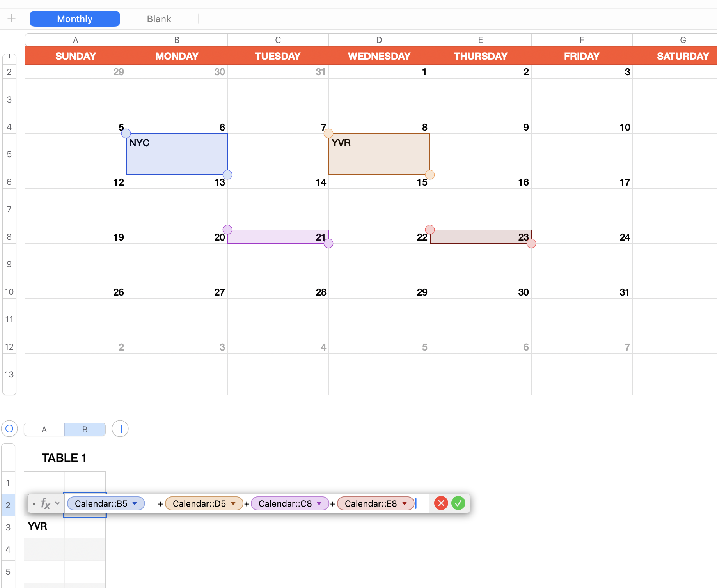717x588 pixels.
Task: Select the highlighted column B header of Table 1
Action: point(85,429)
